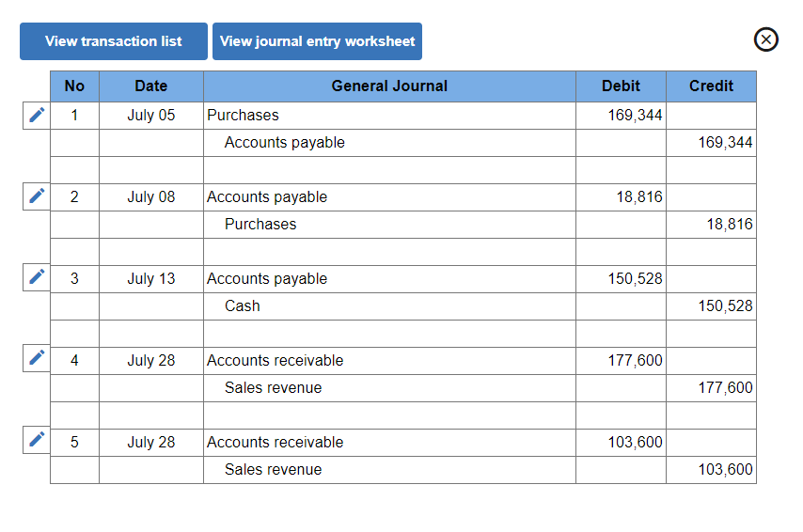Open View journal entry worksheet

point(317,41)
